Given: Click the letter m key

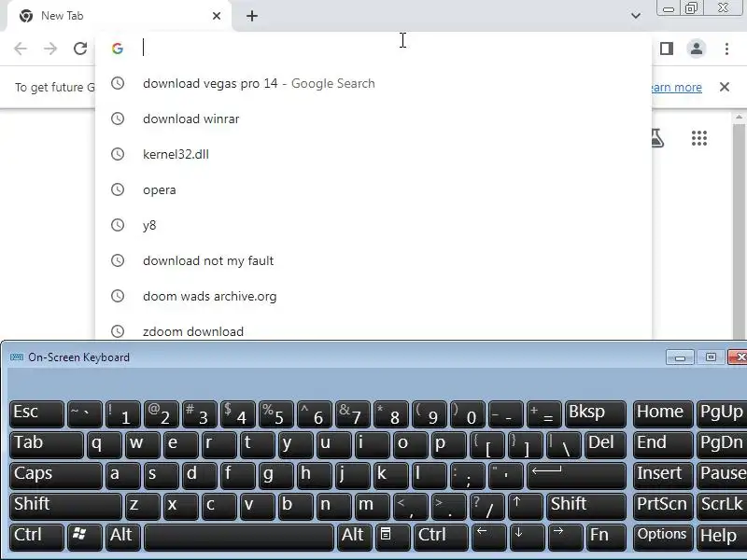Looking at the screenshot, I should 373,506.
